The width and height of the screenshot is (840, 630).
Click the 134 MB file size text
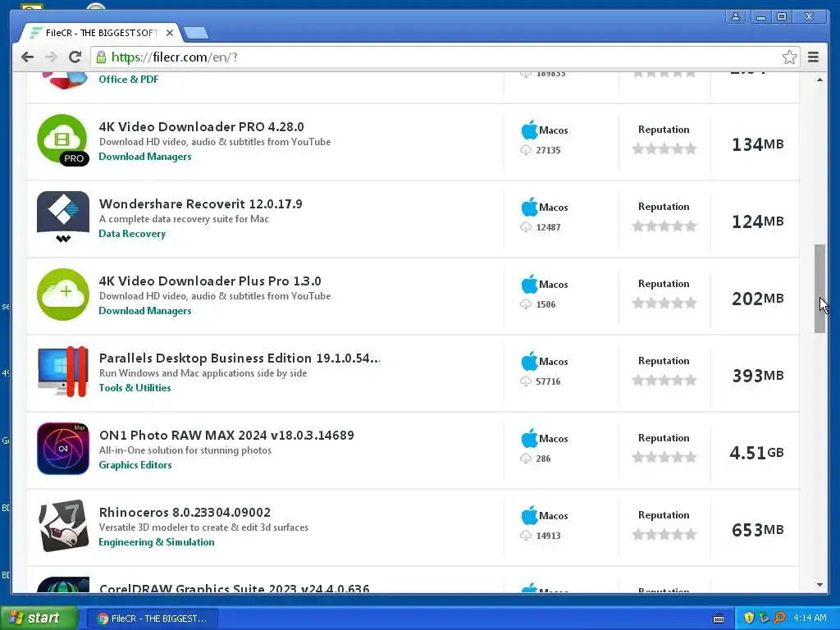click(x=757, y=144)
